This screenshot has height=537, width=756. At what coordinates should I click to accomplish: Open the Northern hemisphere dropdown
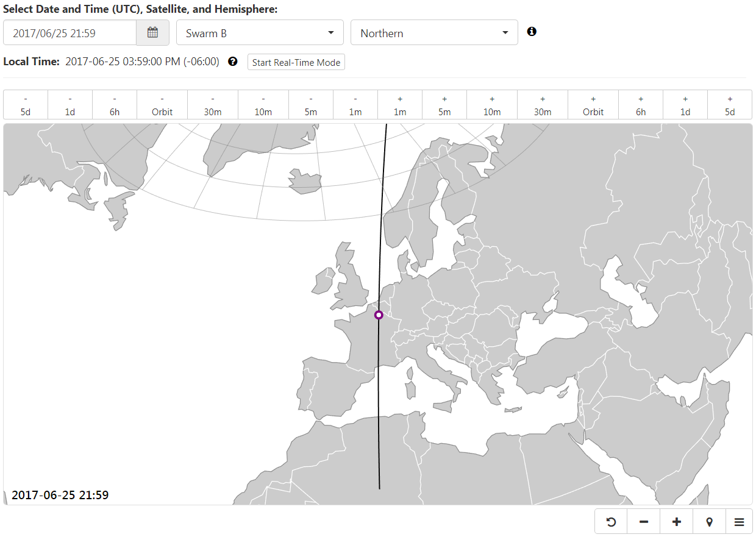[x=434, y=33]
